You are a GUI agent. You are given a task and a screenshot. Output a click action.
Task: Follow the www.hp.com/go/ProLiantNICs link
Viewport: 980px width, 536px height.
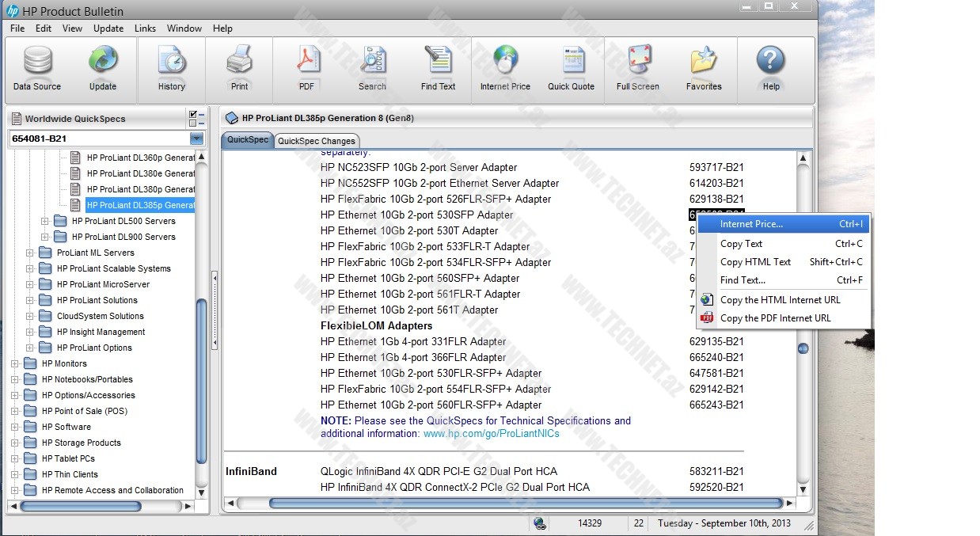(x=491, y=433)
